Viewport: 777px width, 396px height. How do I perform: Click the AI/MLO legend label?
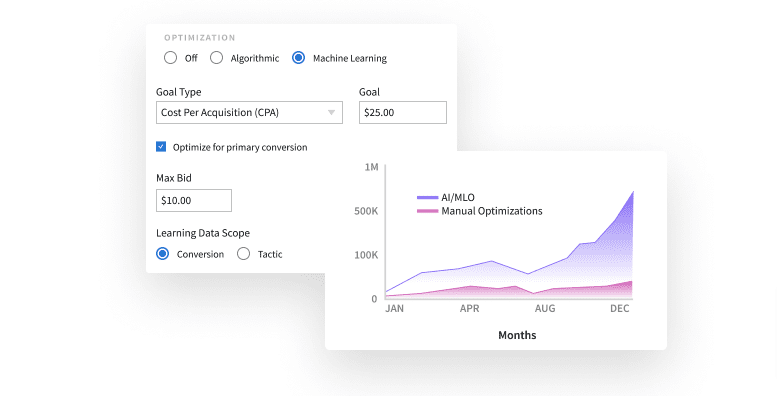tap(458, 197)
